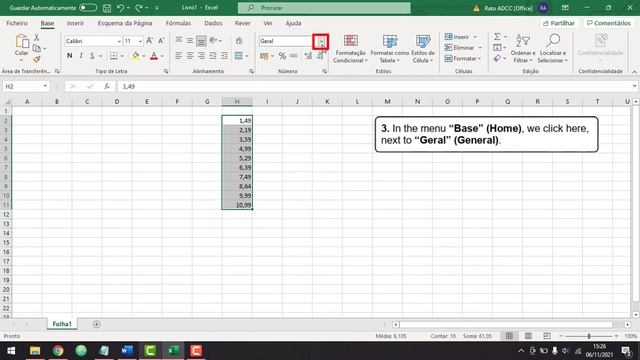
Task: Click the text orientation icon
Action: pyautogui.click(x=213, y=40)
